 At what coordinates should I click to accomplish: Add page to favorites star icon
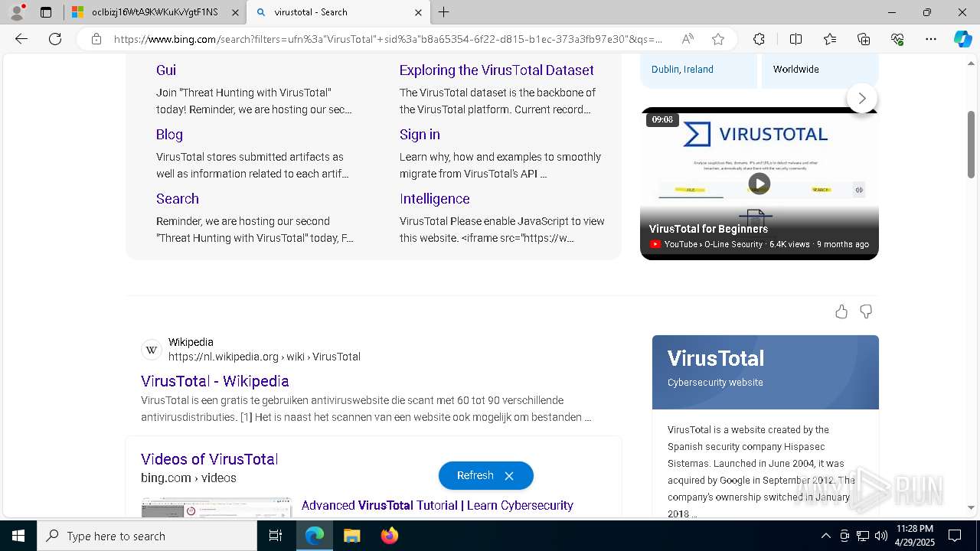click(x=718, y=39)
